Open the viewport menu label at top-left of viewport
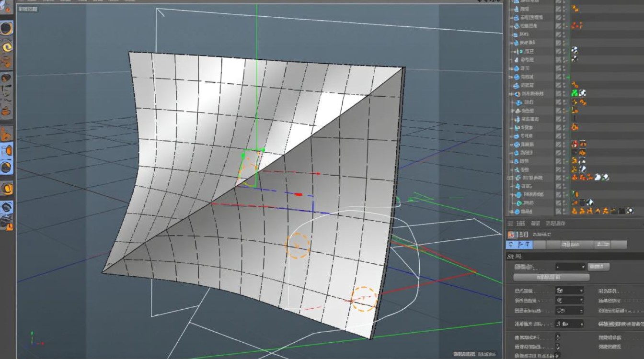 pos(29,9)
